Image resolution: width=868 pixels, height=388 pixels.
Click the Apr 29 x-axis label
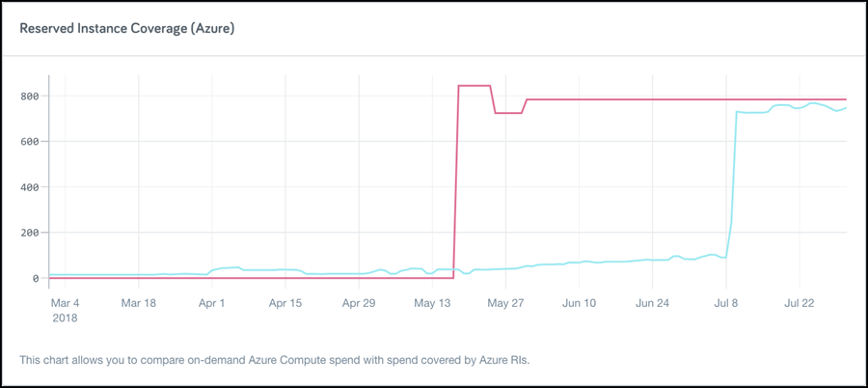tap(358, 303)
